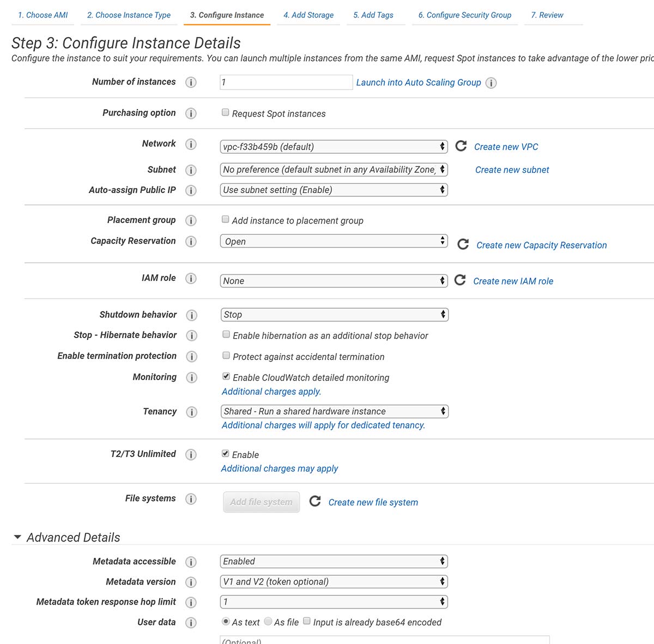Click the Number of instances input field

(x=286, y=82)
